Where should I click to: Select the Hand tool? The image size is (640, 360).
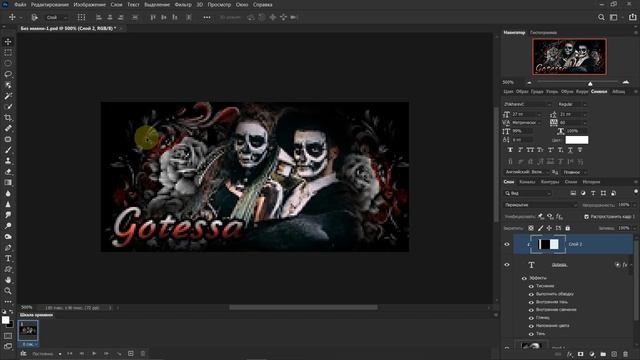coord(8,280)
